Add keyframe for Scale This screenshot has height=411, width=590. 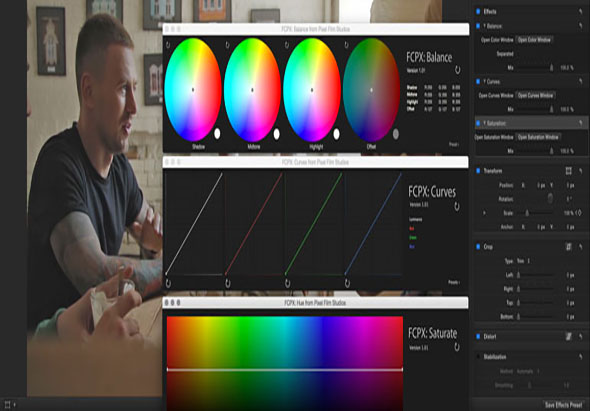click(579, 213)
